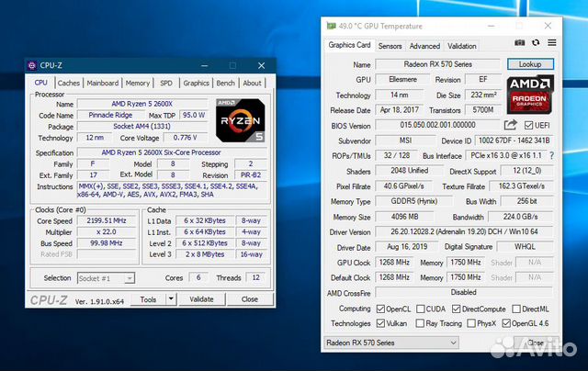588x371 pixels.
Task: Toggle the DirectML checkbox
Action: [516, 309]
